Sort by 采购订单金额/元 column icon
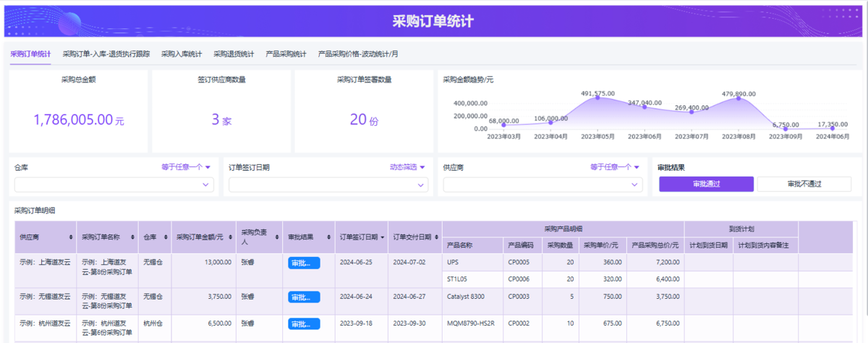The image size is (868, 343). (x=231, y=237)
